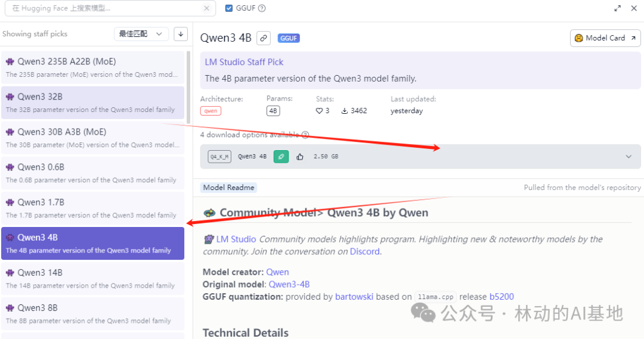Viewport: 644px width, 339px height.
Task: Clear the Hugging Face search field
Action: point(206,8)
